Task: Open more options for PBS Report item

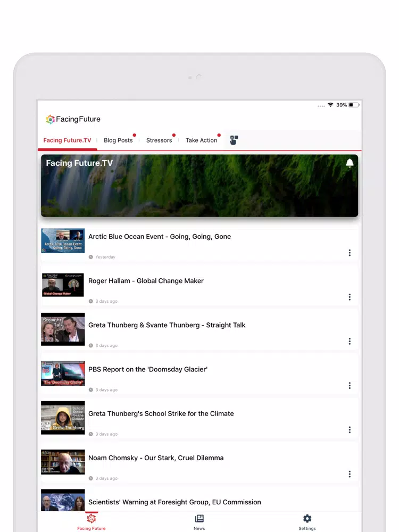Action: 350,386
